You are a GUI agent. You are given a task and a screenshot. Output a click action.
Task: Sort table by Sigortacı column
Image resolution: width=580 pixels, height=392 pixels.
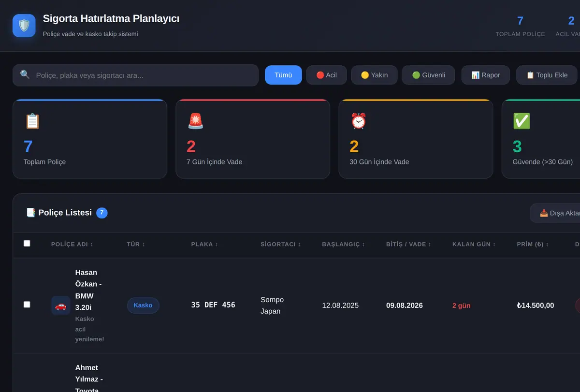(x=281, y=245)
